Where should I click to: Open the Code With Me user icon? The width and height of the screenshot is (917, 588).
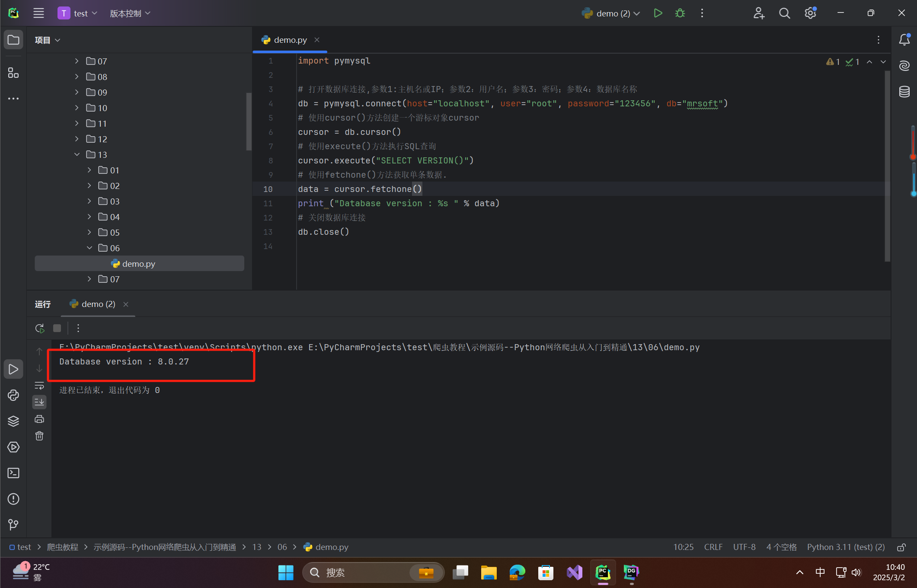point(759,13)
